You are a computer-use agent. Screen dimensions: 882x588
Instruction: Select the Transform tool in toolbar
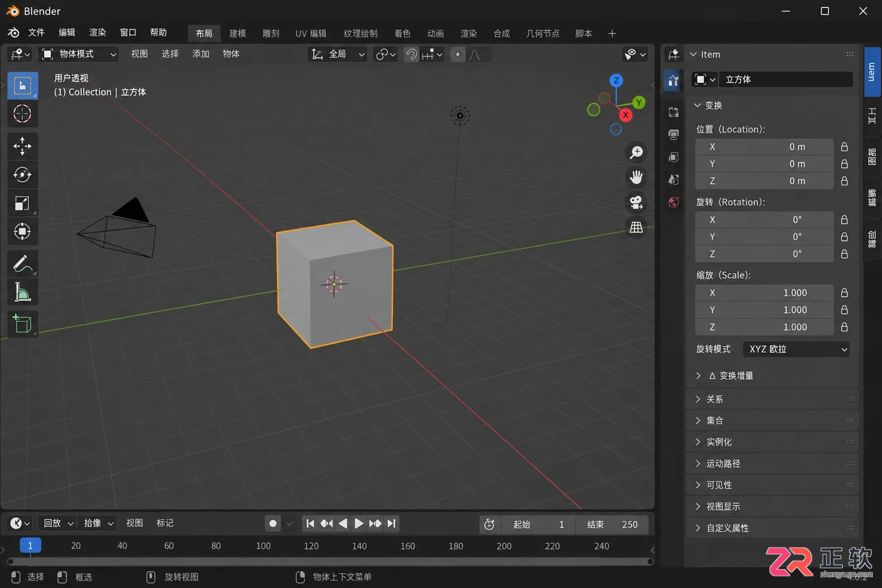(x=23, y=232)
